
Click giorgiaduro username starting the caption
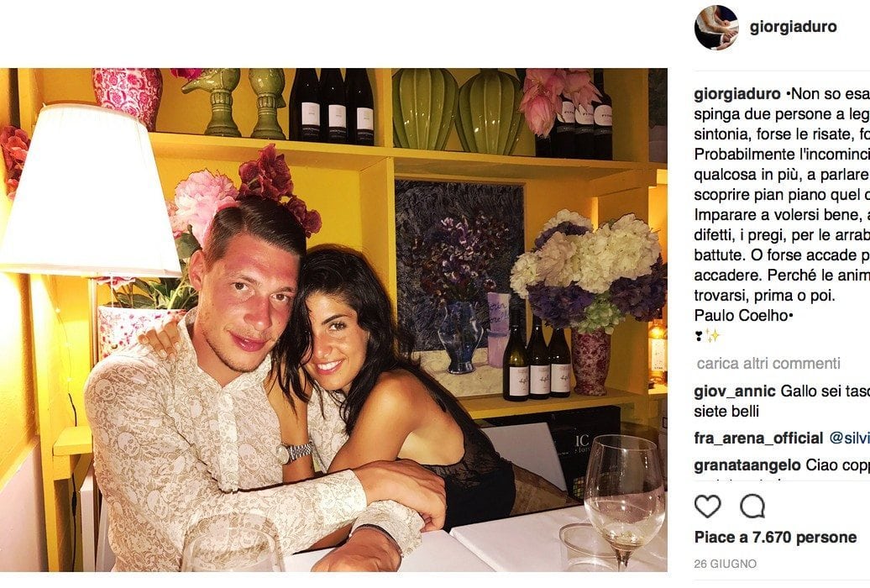pyautogui.click(x=737, y=94)
